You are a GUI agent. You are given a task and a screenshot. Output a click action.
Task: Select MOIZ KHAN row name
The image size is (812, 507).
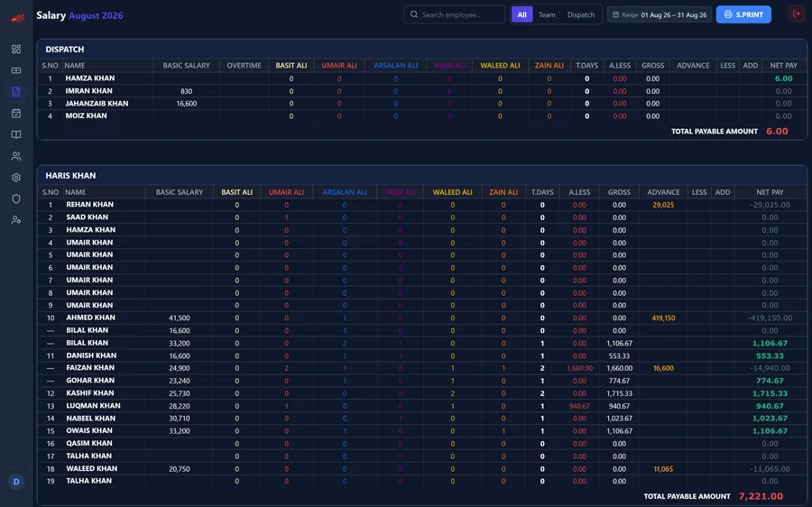click(x=86, y=115)
